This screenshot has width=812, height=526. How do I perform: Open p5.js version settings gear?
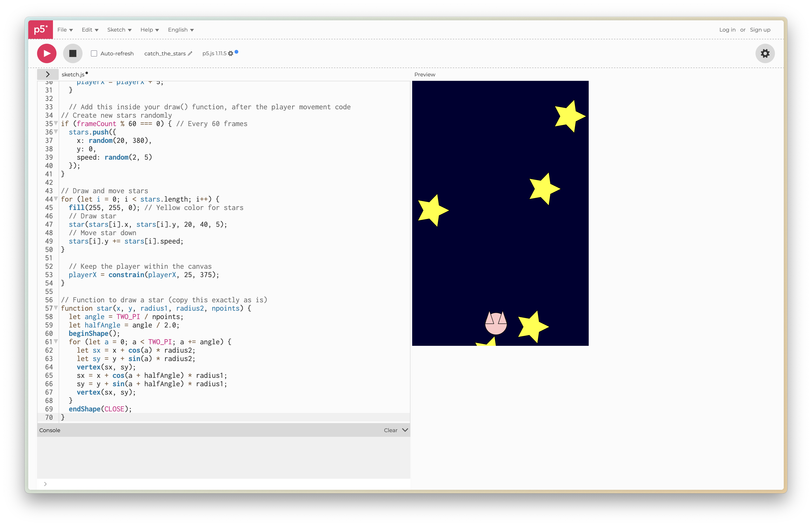(x=231, y=54)
